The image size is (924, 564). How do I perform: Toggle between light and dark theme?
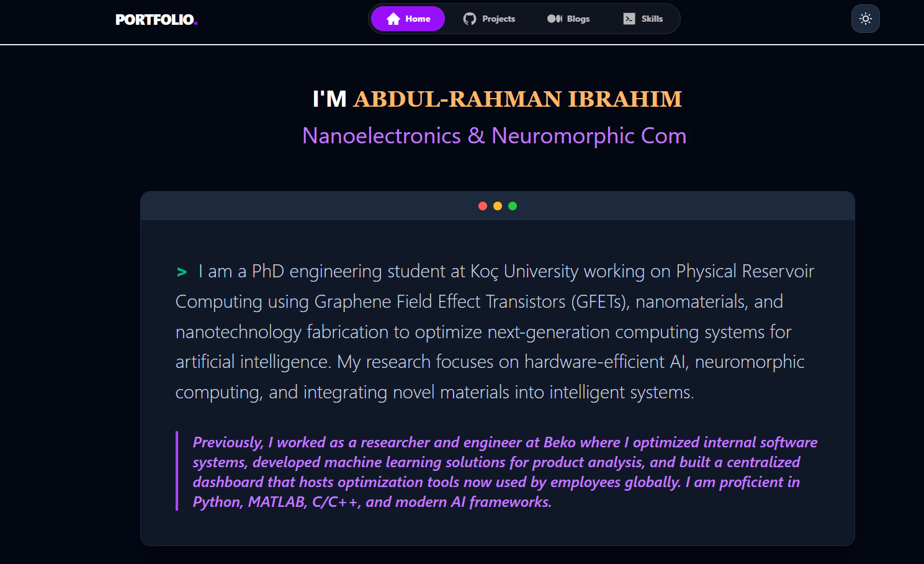[x=865, y=19]
